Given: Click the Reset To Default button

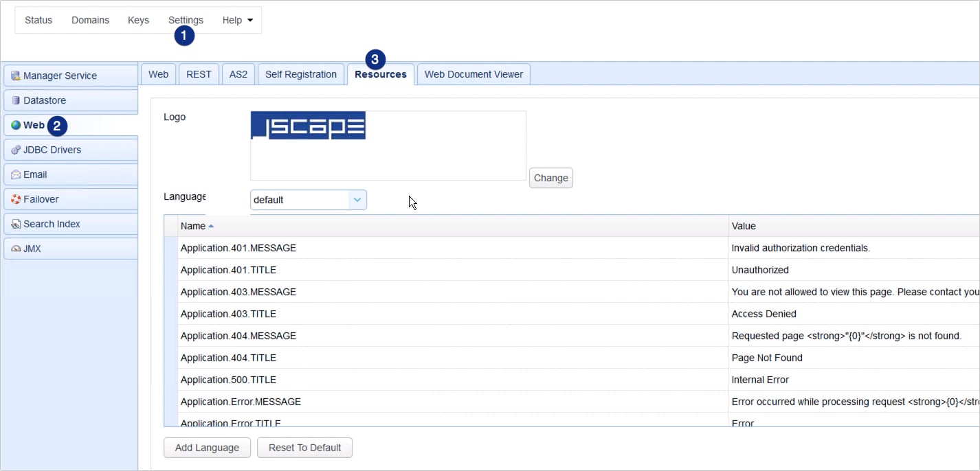Looking at the screenshot, I should [x=304, y=447].
